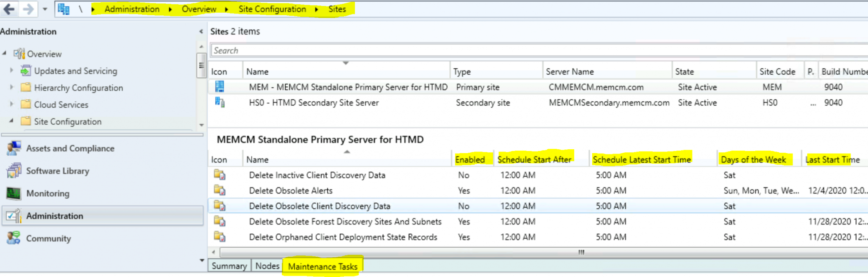Select Cloud Services tree item
This screenshot has width=868, height=277.
coord(61,105)
